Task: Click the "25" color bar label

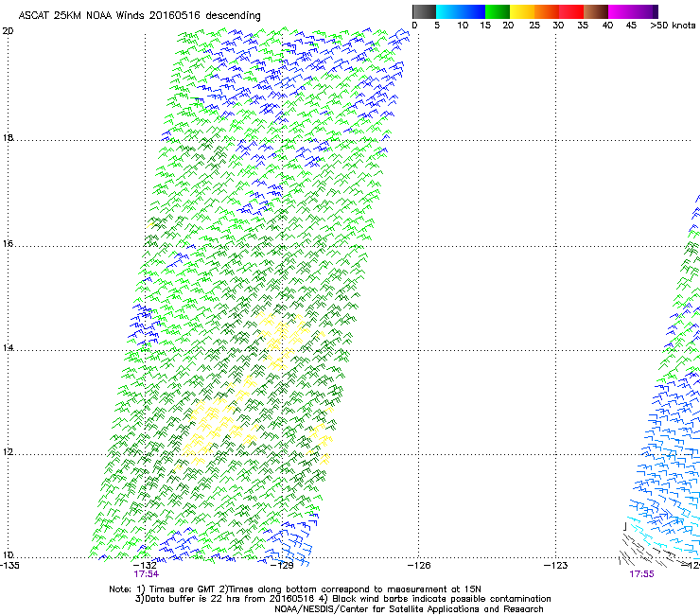Action: (x=534, y=26)
